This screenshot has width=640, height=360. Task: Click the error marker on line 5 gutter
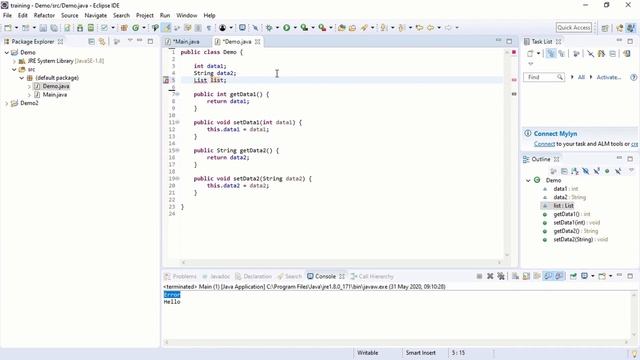point(166,80)
